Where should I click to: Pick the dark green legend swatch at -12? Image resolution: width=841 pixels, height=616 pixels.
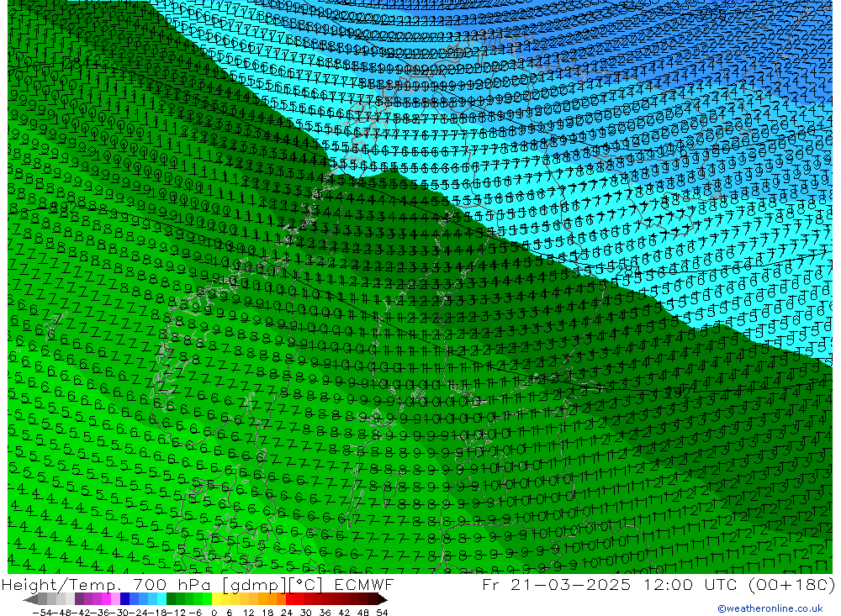(x=171, y=599)
